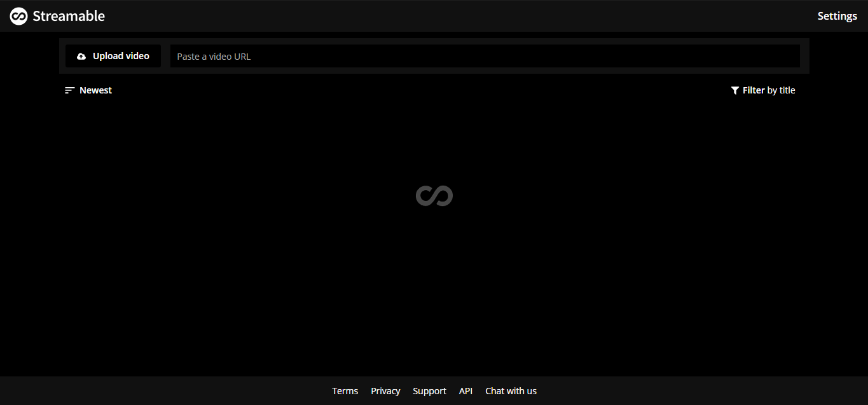This screenshot has height=405, width=868.
Task: Click the Paste a video URL field
Action: tap(485, 56)
